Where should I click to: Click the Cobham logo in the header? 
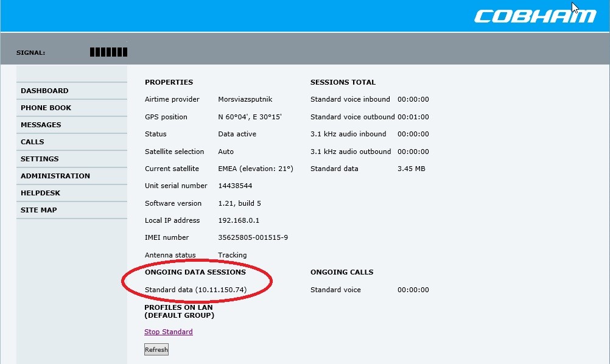[x=535, y=15]
